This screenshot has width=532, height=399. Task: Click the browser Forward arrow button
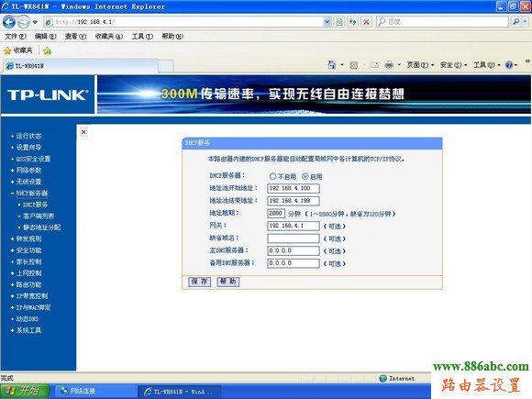(24, 22)
